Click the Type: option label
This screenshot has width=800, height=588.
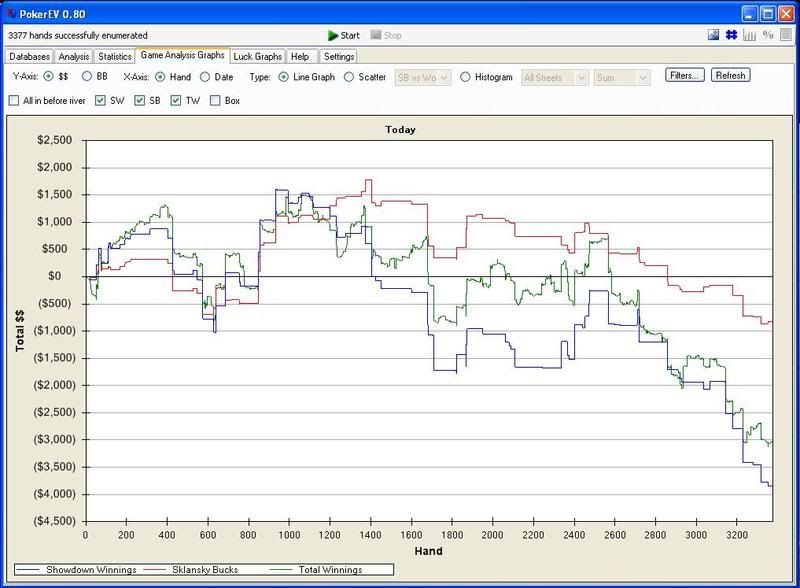260,77
